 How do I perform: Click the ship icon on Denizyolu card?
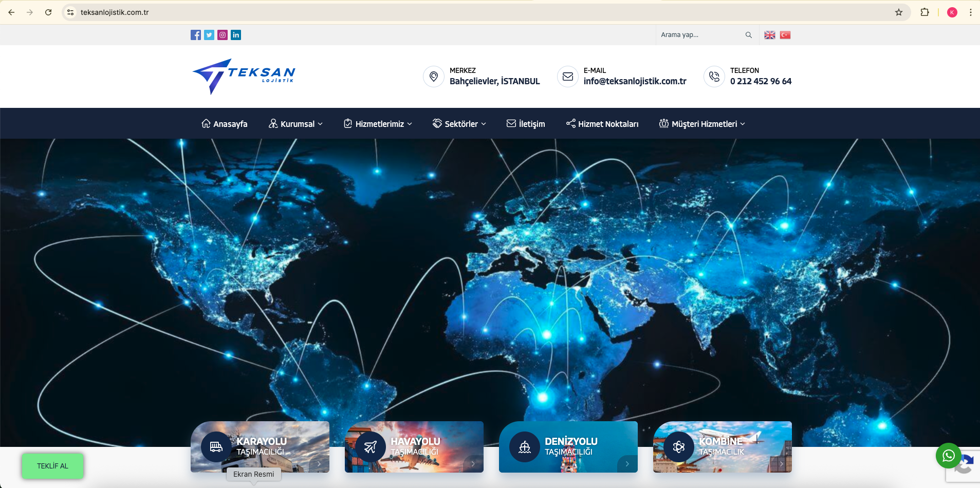pos(525,447)
